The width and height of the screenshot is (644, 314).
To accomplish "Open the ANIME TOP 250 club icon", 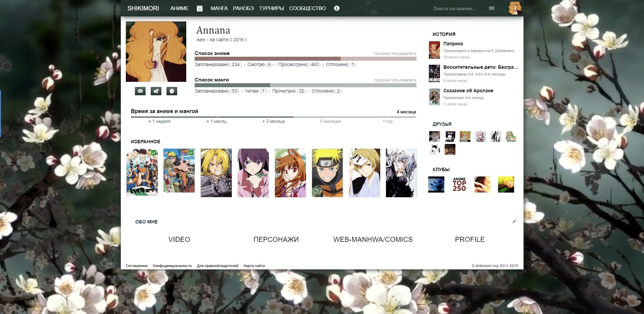I will 459,185.
